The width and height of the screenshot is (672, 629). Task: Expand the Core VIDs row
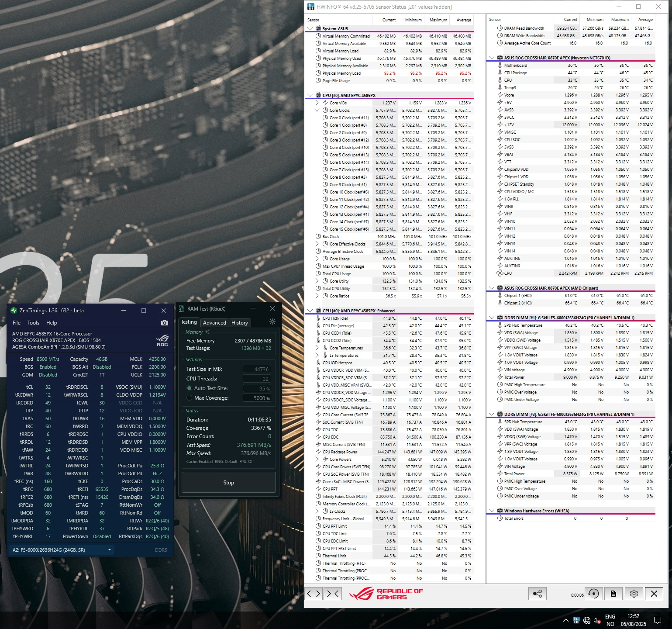pyautogui.click(x=317, y=103)
